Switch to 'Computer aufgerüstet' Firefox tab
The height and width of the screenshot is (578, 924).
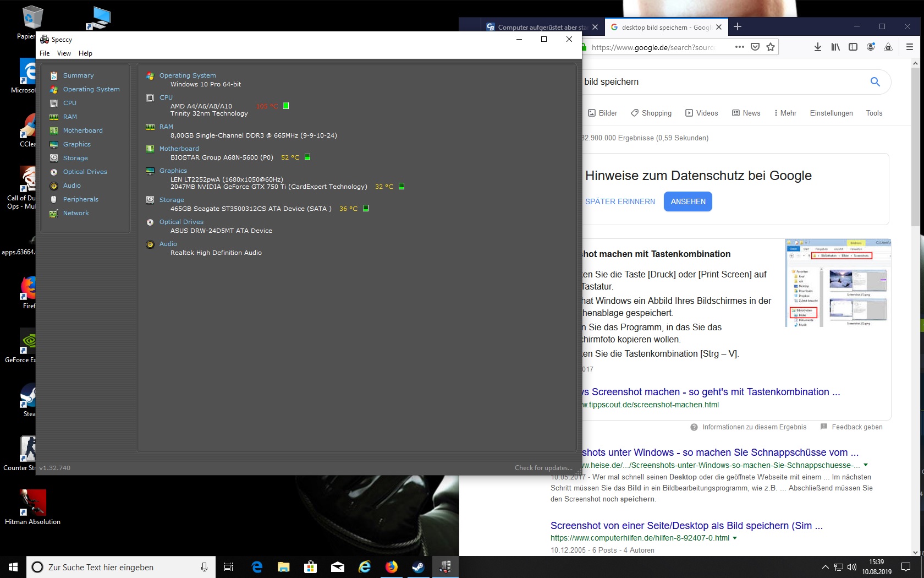point(543,27)
